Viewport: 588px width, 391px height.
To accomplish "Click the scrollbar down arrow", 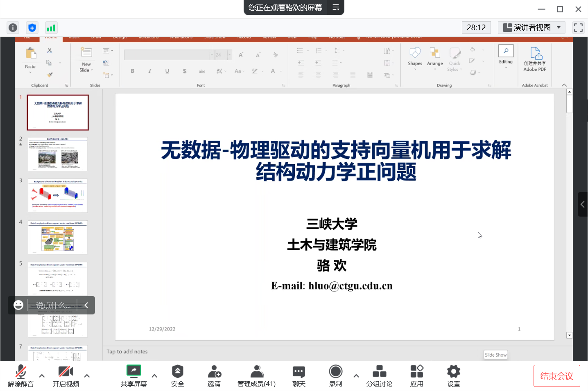I will click(x=569, y=335).
